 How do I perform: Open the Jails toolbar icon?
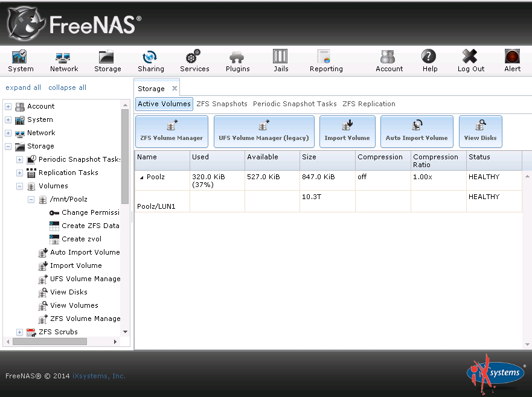click(280, 61)
